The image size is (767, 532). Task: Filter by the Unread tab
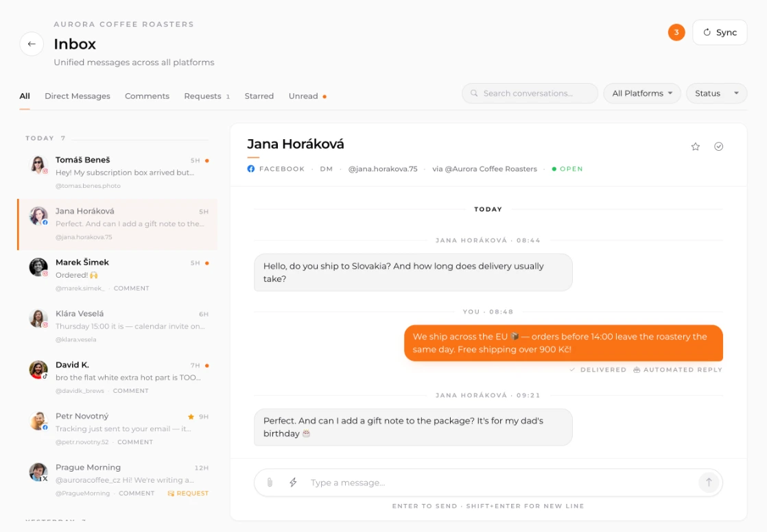307,96
